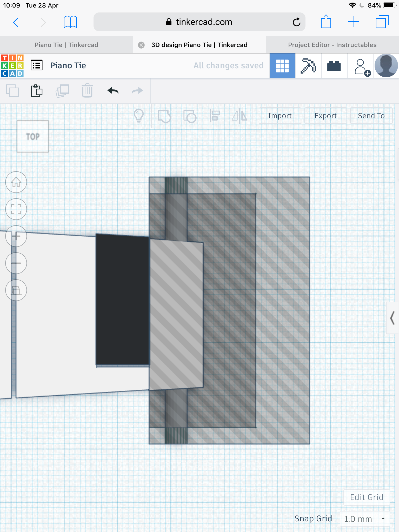Zoom out with minus button
The image size is (399, 532).
(x=16, y=263)
